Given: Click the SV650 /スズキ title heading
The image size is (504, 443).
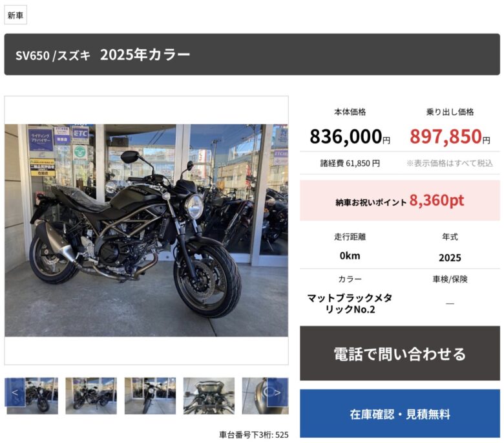Looking at the screenshot, I should tap(53, 56).
